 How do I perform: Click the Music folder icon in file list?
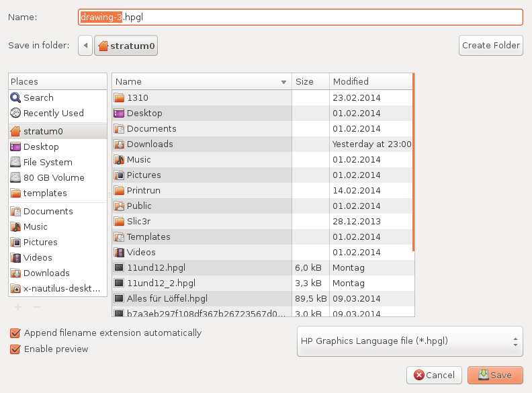[x=119, y=159]
